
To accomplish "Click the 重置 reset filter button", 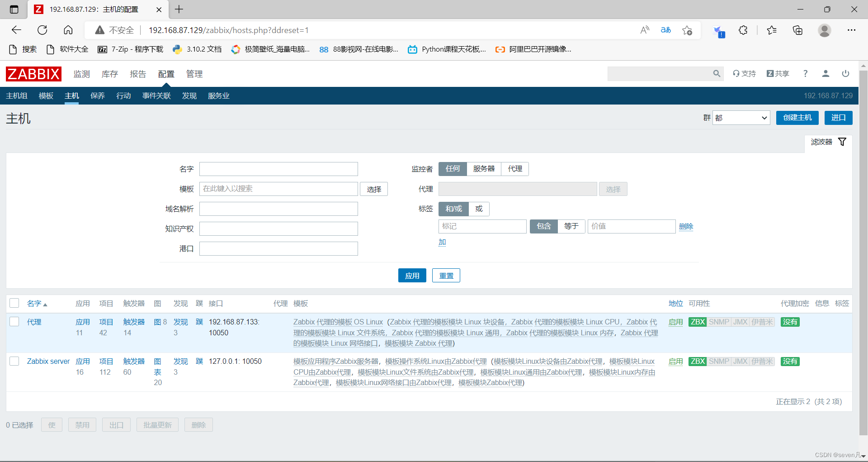I will click(446, 276).
